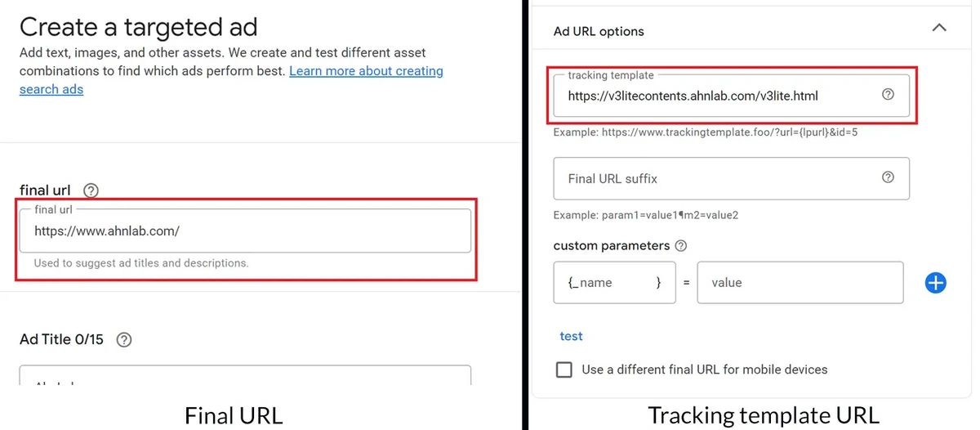Click the custom parameter {_name} field
This screenshot has height=430, width=980.
coord(614,283)
